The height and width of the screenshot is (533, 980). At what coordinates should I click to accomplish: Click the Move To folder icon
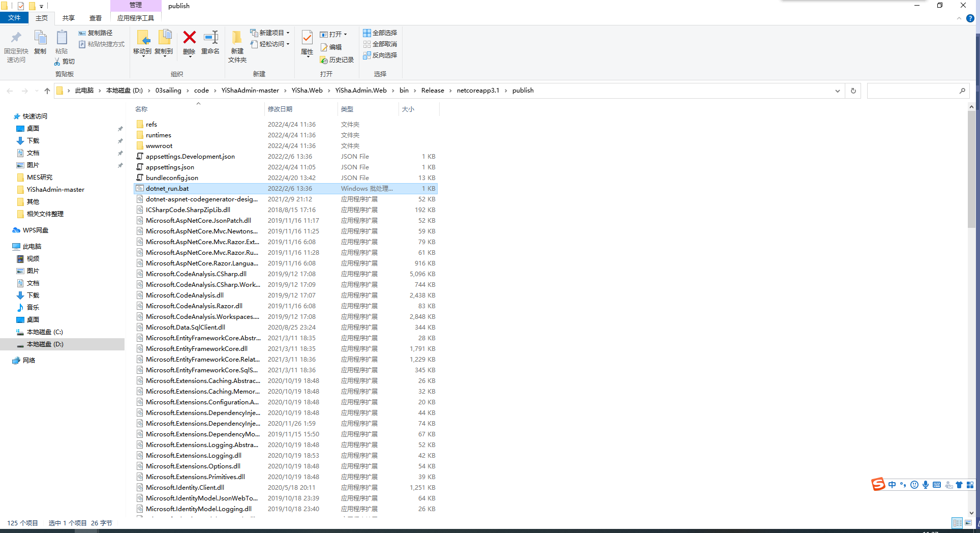click(143, 38)
